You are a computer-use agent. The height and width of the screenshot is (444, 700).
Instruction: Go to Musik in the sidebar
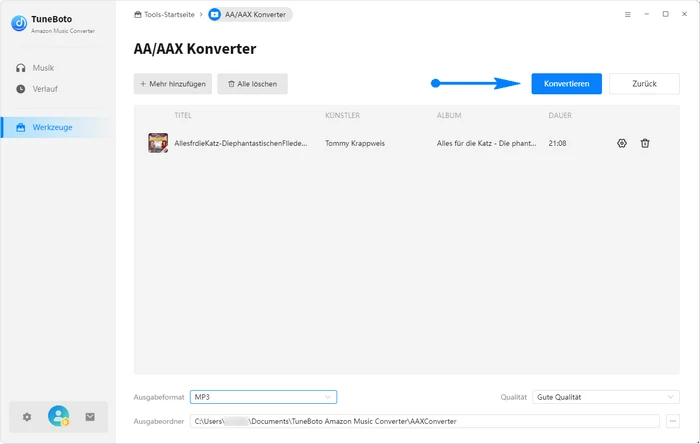click(x=43, y=68)
